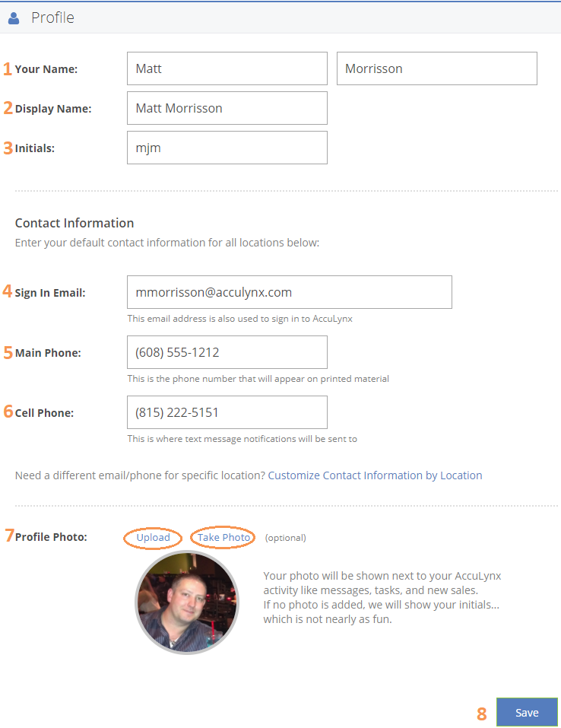561x728 pixels.
Task: Focus the Sign In Email field
Action: click(290, 292)
